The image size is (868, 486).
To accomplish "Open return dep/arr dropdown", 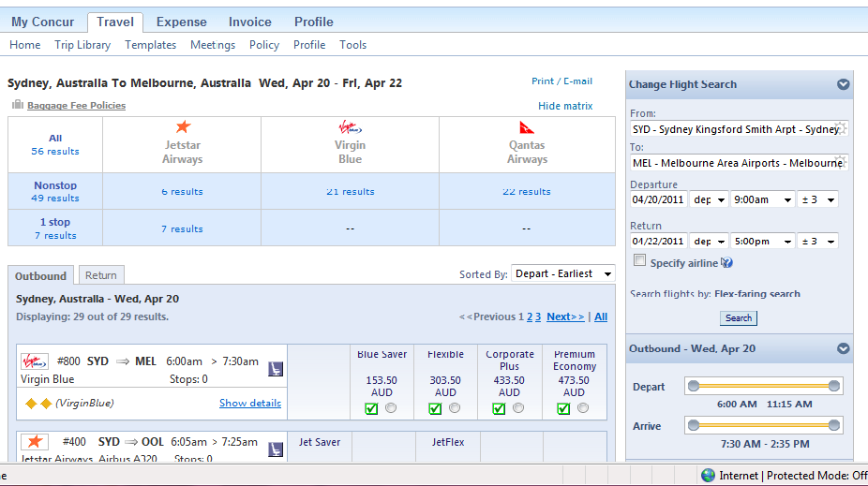I will coord(709,241).
